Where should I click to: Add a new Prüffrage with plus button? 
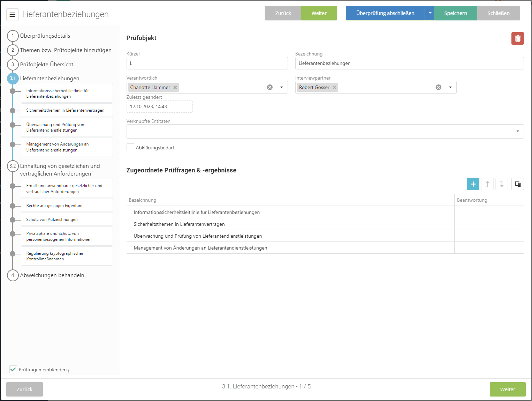(473, 184)
